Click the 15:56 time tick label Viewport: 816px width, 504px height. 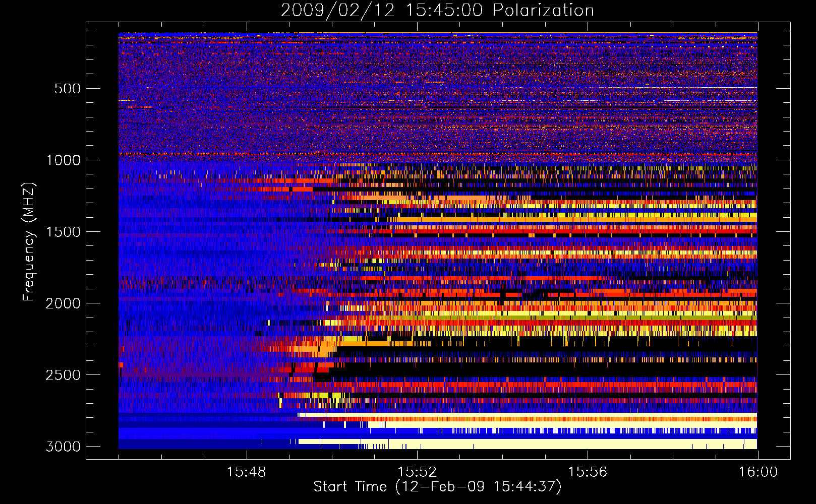(x=587, y=472)
